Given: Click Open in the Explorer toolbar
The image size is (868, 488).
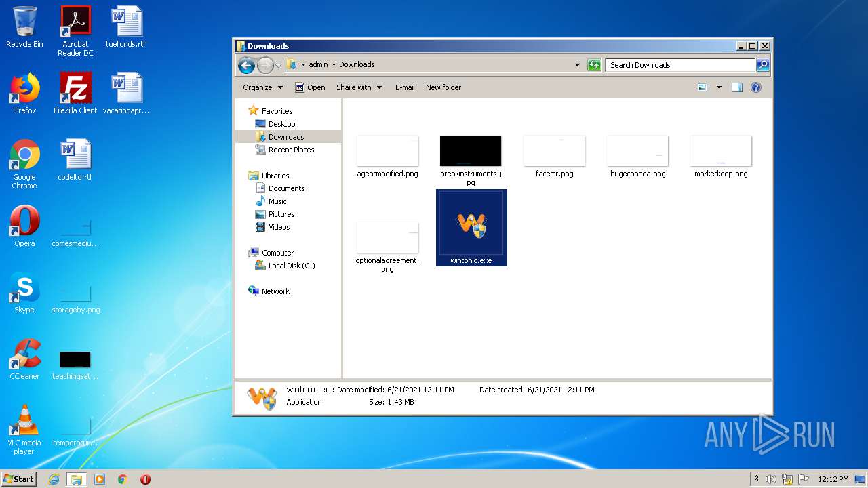Looking at the screenshot, I should point(310,87).
